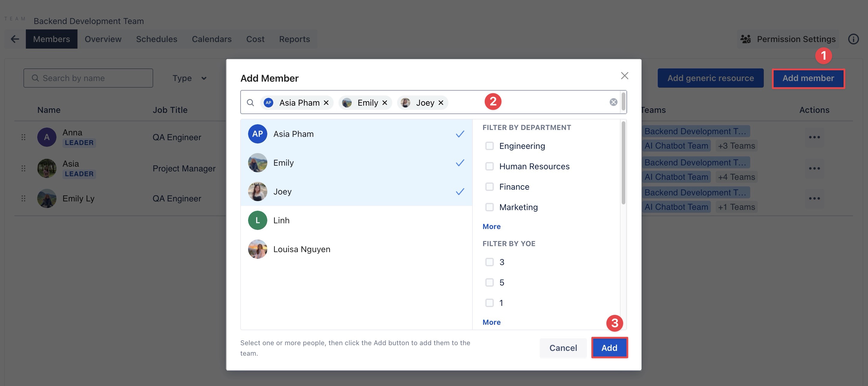Check the Engineering department filter
The width and height of the screenshot is (868, 386).
click(x=489, y=146)
